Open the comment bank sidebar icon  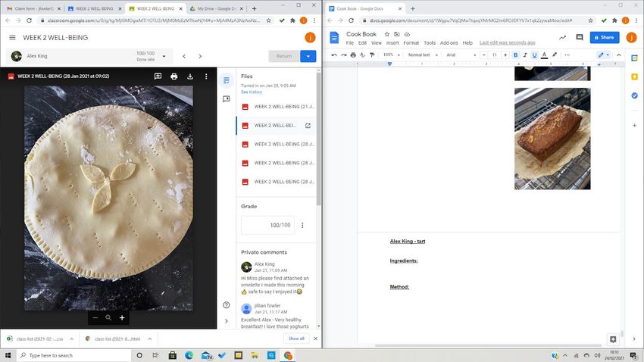[x=227, y=99]
